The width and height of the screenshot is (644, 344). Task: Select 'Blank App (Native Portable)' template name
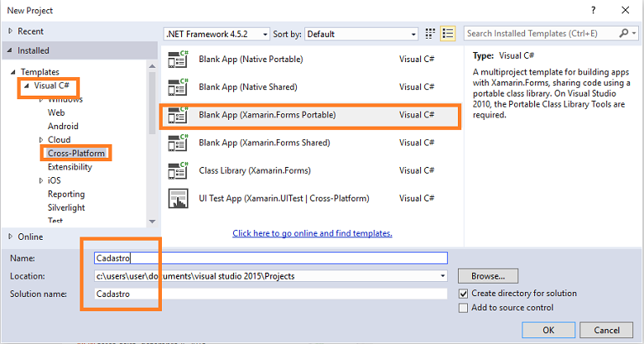251,60
